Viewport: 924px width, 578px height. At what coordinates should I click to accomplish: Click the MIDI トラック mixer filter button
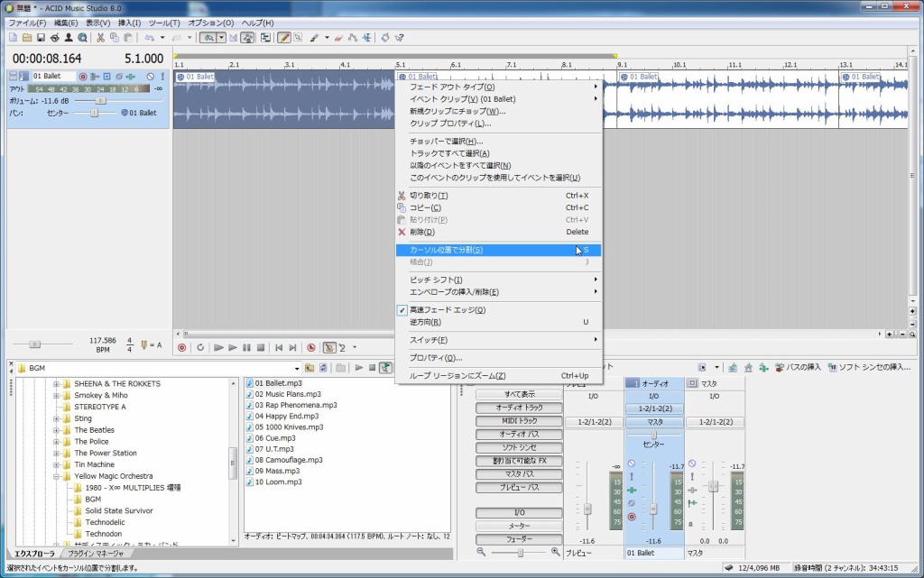pos(519,421)
